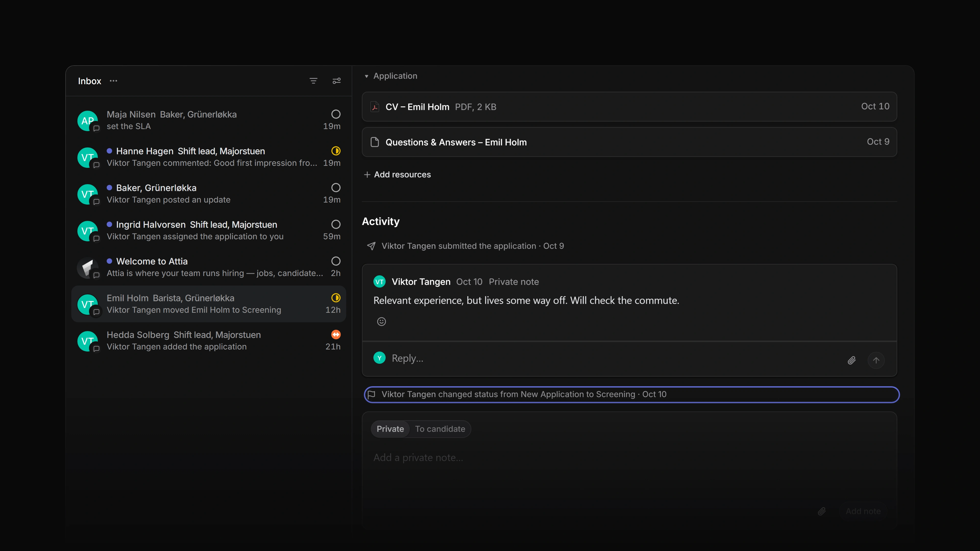Toggle the yellow status circle on Emil Holm row
980x551 pixels.
[x=336, y=298]
